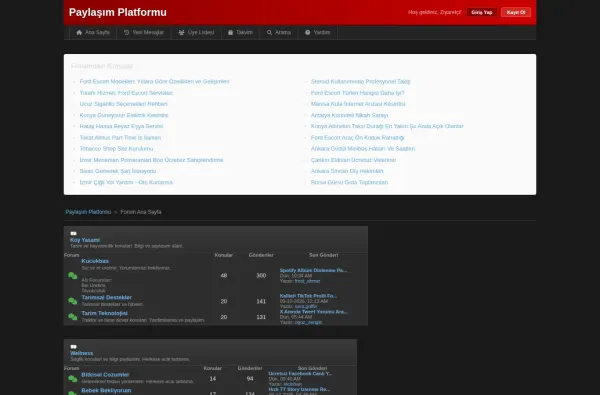Click the Yeni Mesajlar refresh icon
This screenshot has width=600, height=395.
coord(126,33)
